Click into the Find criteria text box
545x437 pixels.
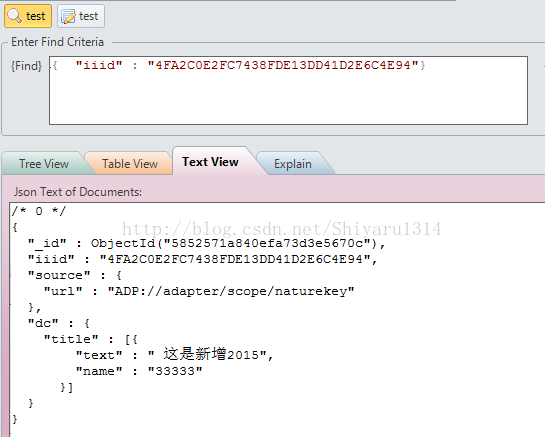tap(288, 90)
